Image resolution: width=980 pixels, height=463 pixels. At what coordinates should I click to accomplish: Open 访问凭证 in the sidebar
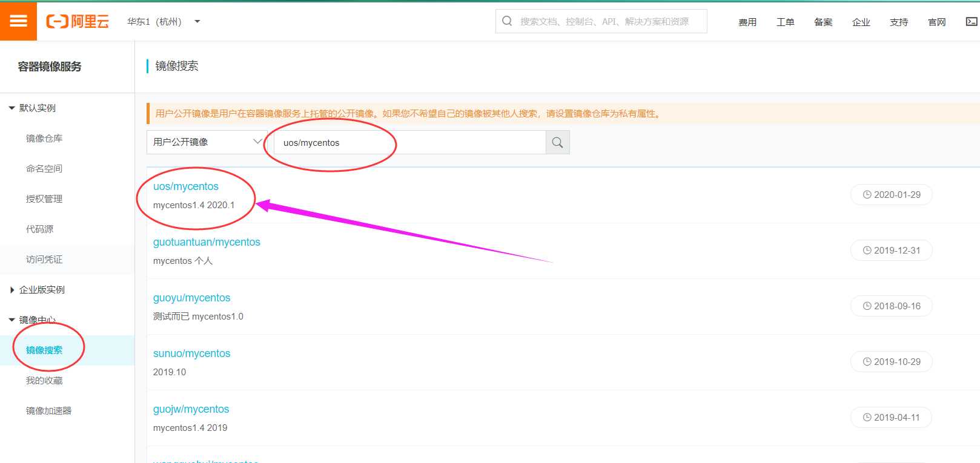(x=44, y=260)
